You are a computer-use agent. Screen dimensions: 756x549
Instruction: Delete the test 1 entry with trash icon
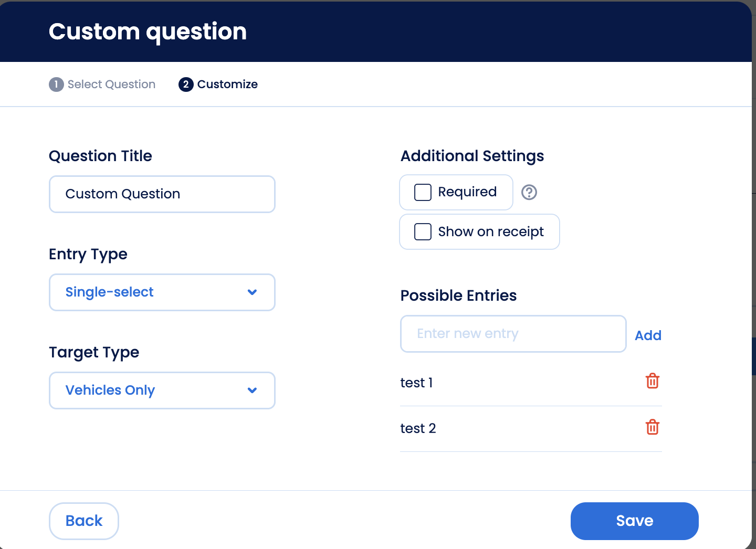coord(652,381)
